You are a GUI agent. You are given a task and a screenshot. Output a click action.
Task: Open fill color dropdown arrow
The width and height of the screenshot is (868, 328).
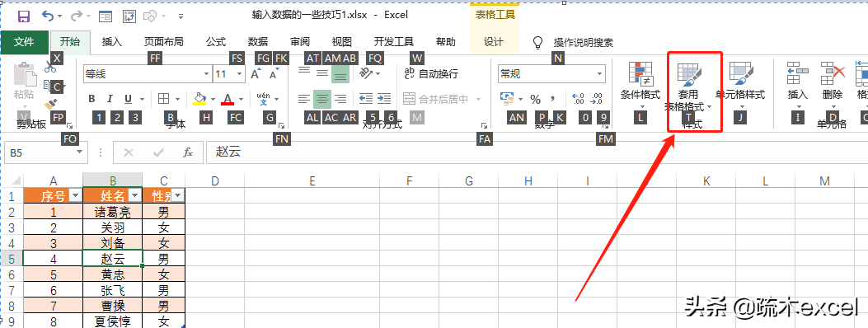click(213, 100)
